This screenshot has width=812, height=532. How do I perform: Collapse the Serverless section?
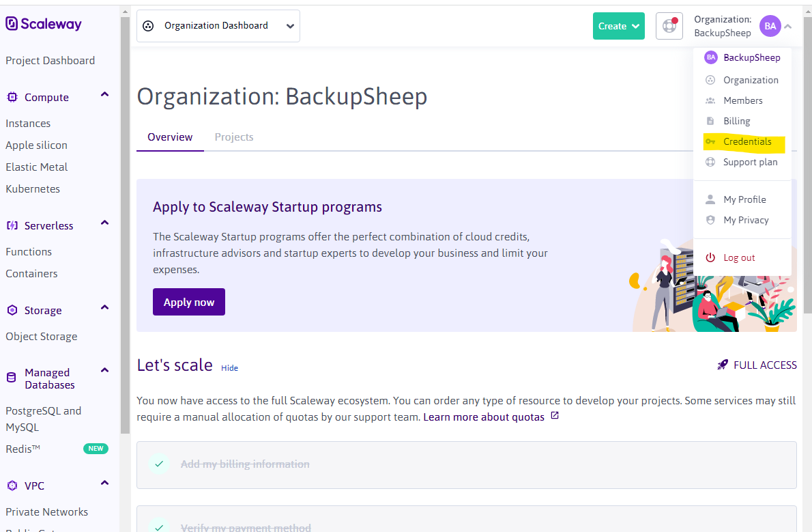click(104, 223)
